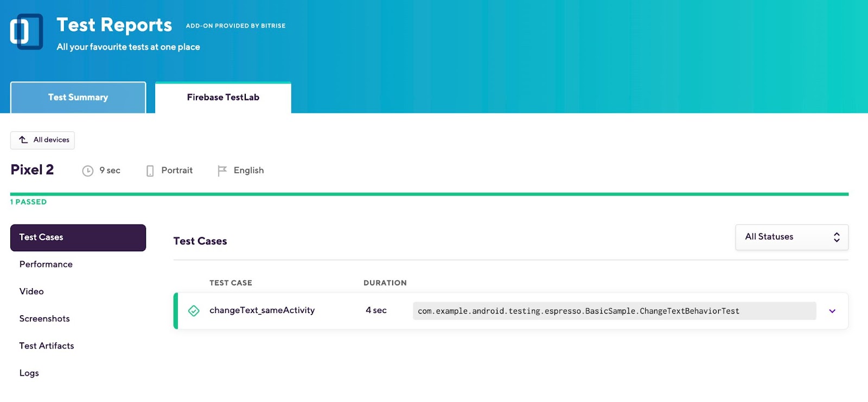Click the English locale label

pos(248,170)
